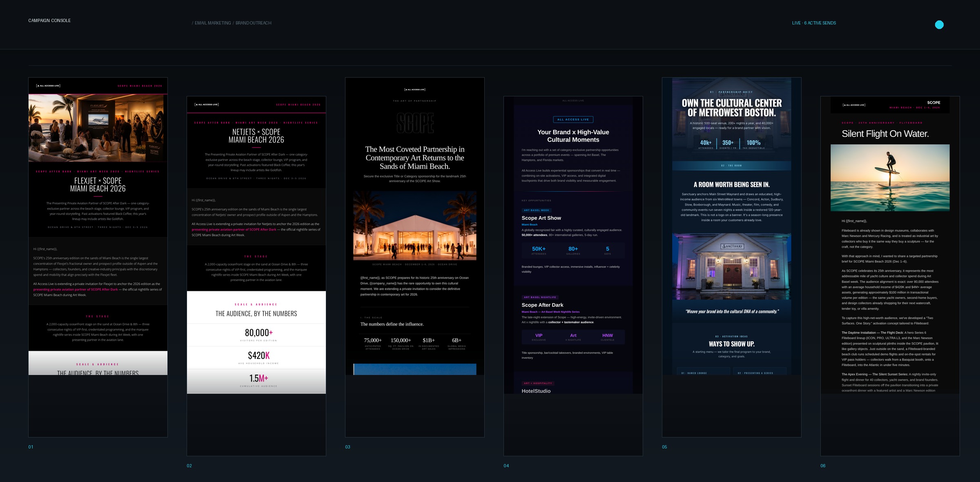Click card number label 04
This screenshot has height=482, width=980.
[506, 466]
